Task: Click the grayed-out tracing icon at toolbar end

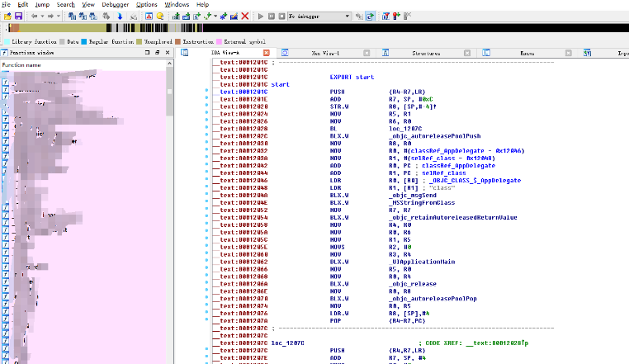Action: click(x=407, y=16)
